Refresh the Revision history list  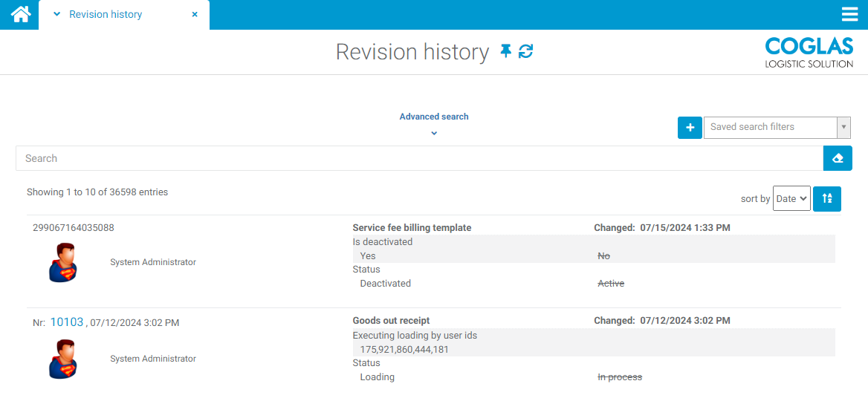click(526, 51)
